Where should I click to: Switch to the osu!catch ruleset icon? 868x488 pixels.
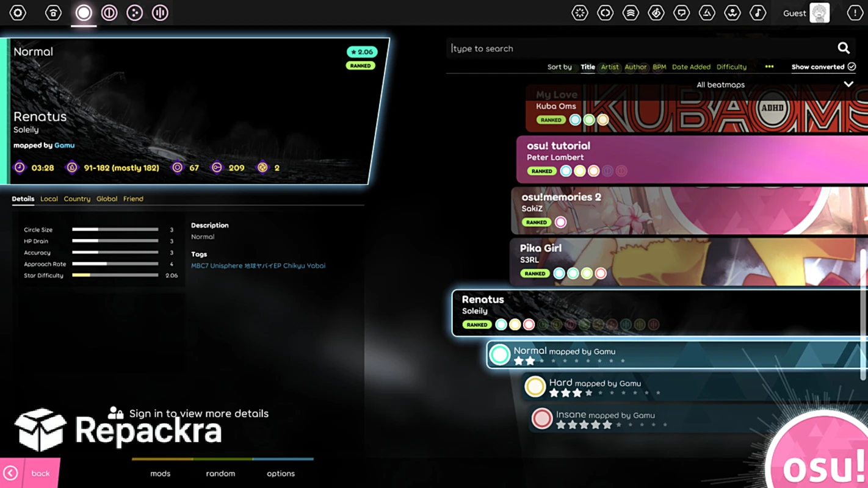coord(135,13)
